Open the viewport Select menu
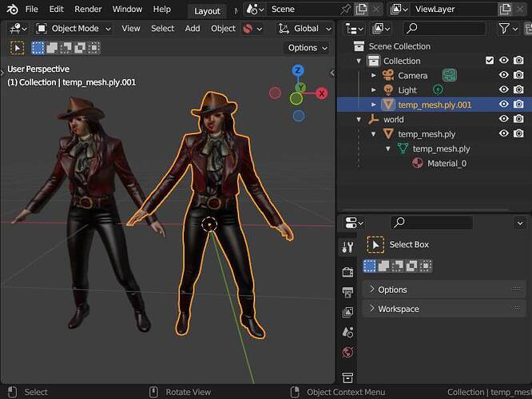The image size is (532, 399). point(162,29)
